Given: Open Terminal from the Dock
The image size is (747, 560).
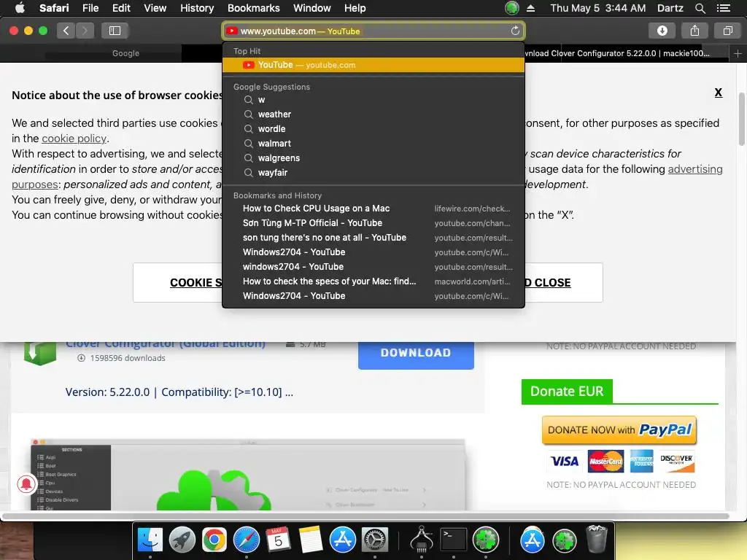Looking at the screenshot, I should [x=453, y=540].
